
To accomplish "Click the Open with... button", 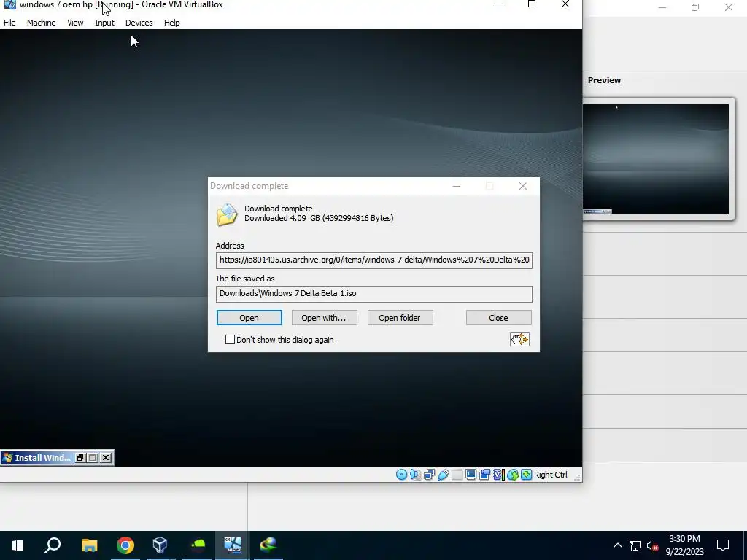I will pyautogui.click(x=324, y=318).
